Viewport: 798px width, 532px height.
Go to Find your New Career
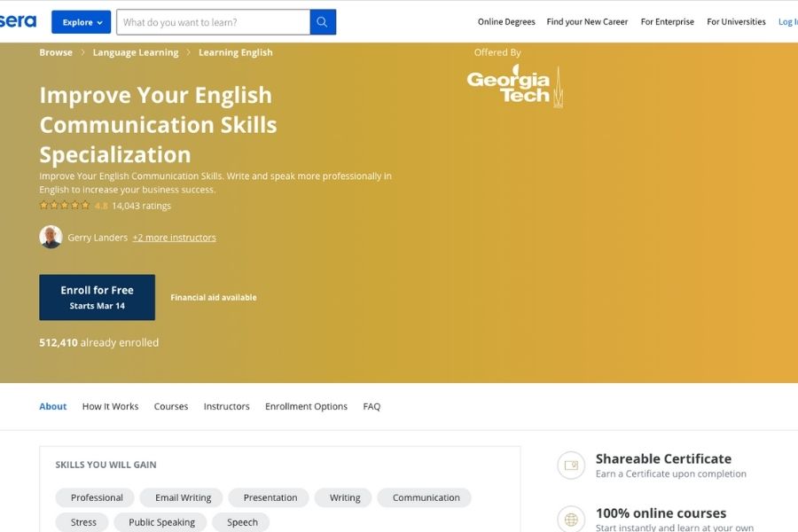pos(587,22)
